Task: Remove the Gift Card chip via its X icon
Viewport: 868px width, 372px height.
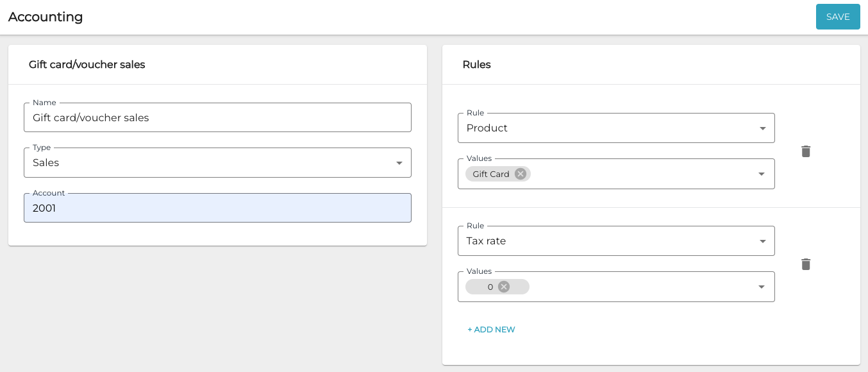Action: click(x=521, y=174)
